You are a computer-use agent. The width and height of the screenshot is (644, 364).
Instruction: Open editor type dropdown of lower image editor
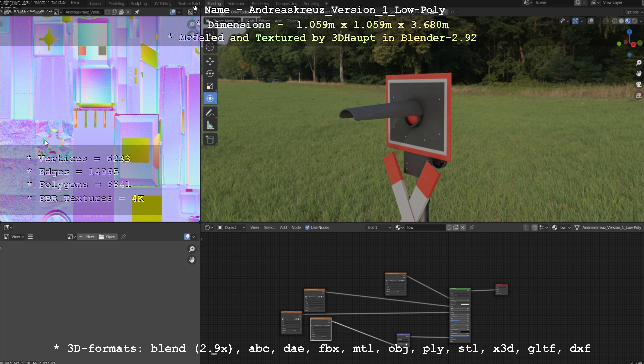8,227
